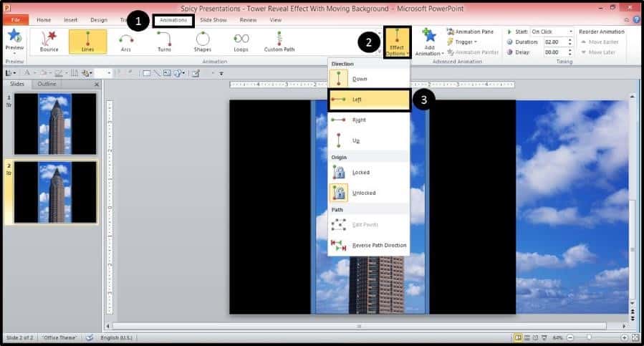Select slide 2 thumbnail
The image size is (644, 346).
coord(55,192)
